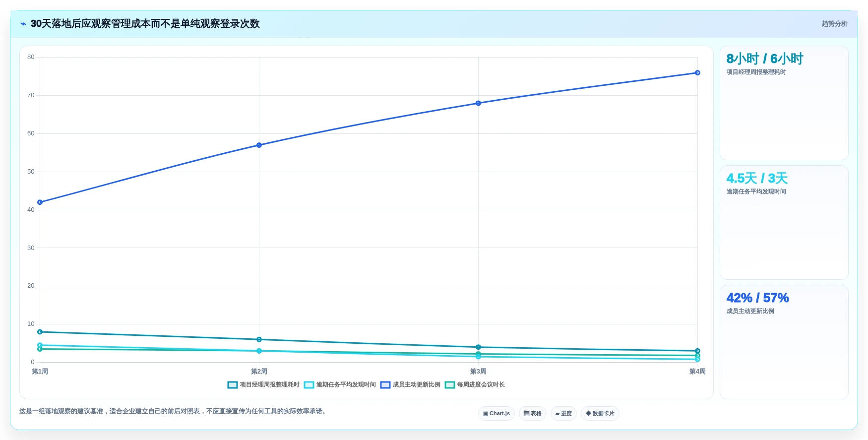The height and width of the screenshot is (440, 868).
Task: Click the 数据卡片 tag chip
Action: pyautogui.click(x=600, y=413)
